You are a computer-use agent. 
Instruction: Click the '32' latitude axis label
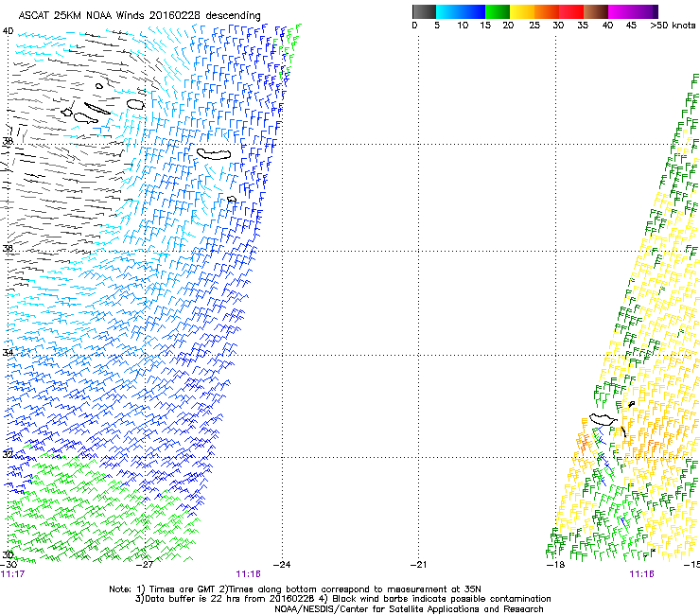click(x=8, y=454)
